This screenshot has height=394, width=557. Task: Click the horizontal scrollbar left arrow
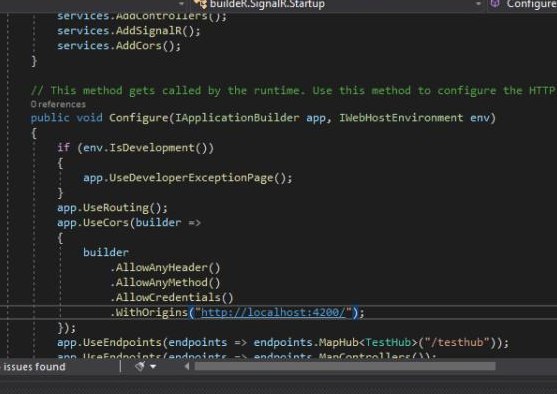pos(187,366)
